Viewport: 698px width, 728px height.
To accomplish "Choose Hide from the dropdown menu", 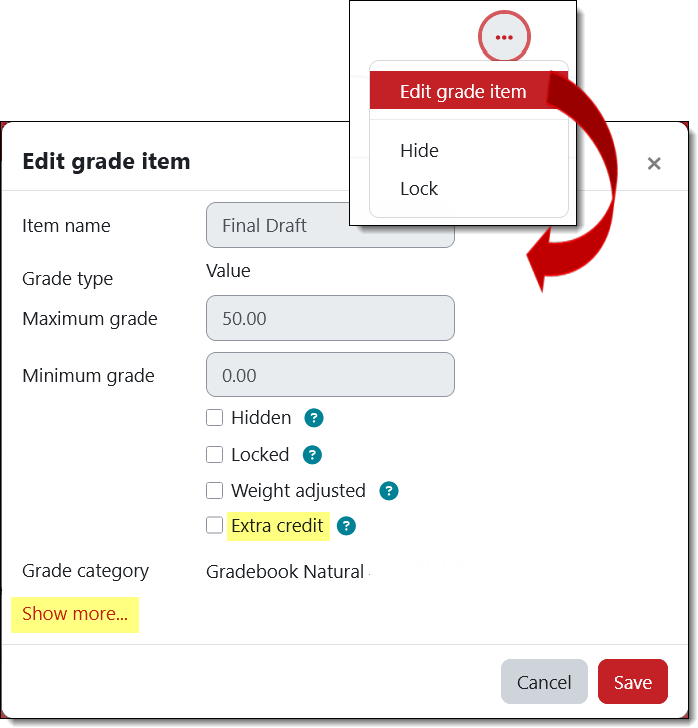I will click(419, 151).
